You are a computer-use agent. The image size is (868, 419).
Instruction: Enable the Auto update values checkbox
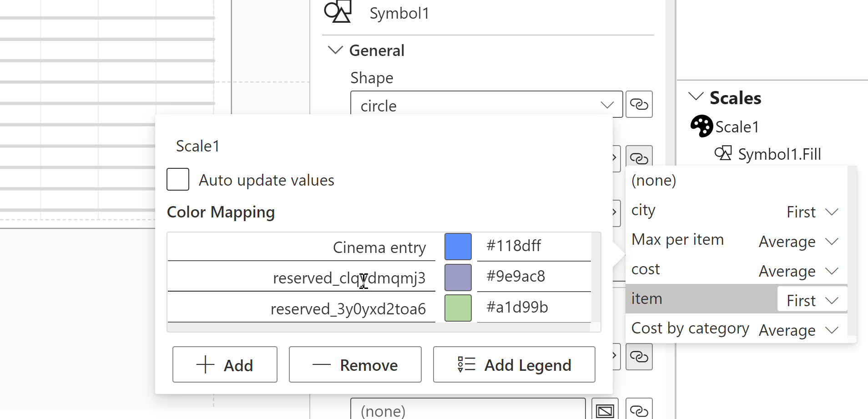[x=177, y=179]
